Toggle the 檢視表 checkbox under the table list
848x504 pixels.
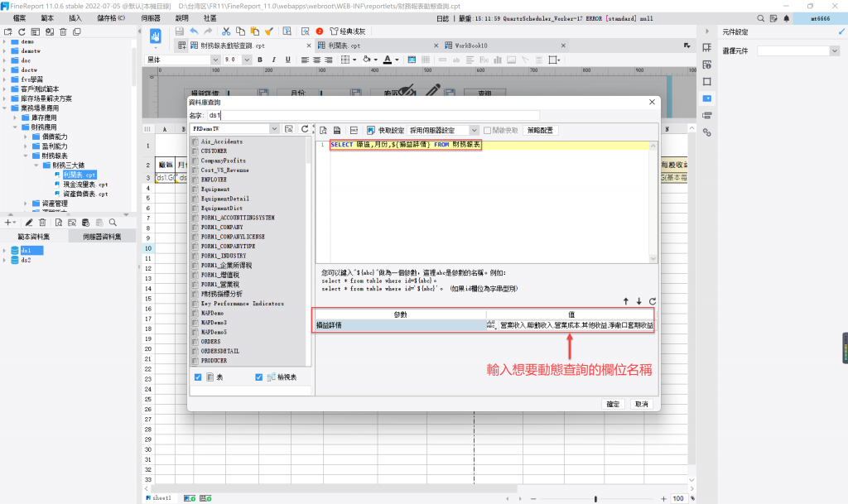[258, 377]
